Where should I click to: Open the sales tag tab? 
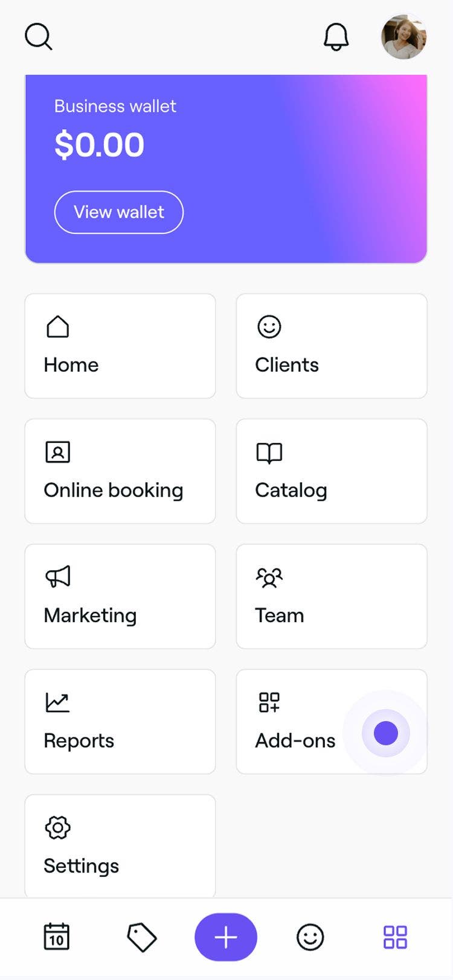click(x=141, y=937)
